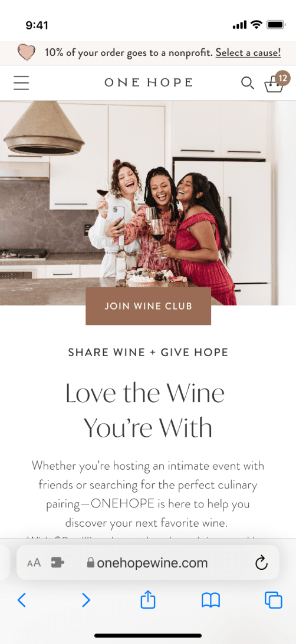Click the JOIN WINE CLUB button
The height and width of the screenshot is (644, 296).
(x=149, y=306)
